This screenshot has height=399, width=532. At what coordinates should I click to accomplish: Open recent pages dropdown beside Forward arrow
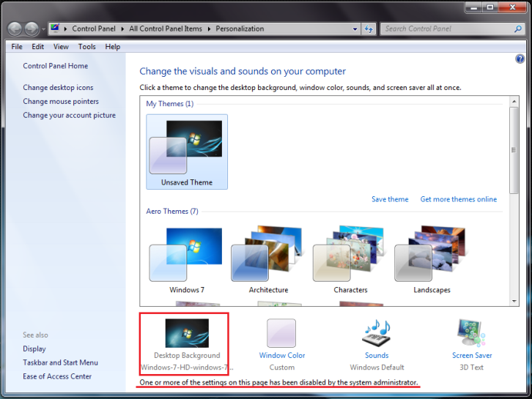point(43,29)
